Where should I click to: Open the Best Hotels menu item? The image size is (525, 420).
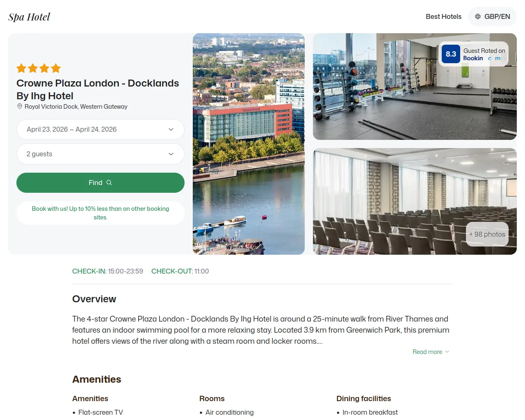click(x=443, y=16)
